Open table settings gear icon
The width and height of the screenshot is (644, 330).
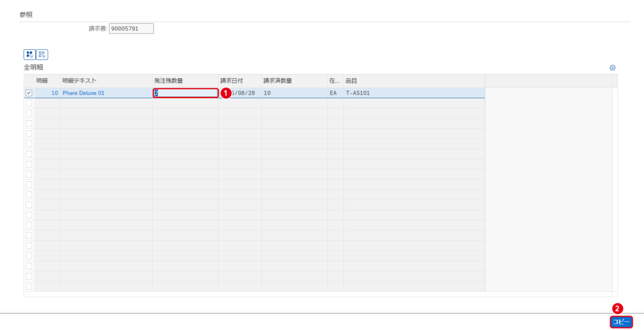pos(613,68)
